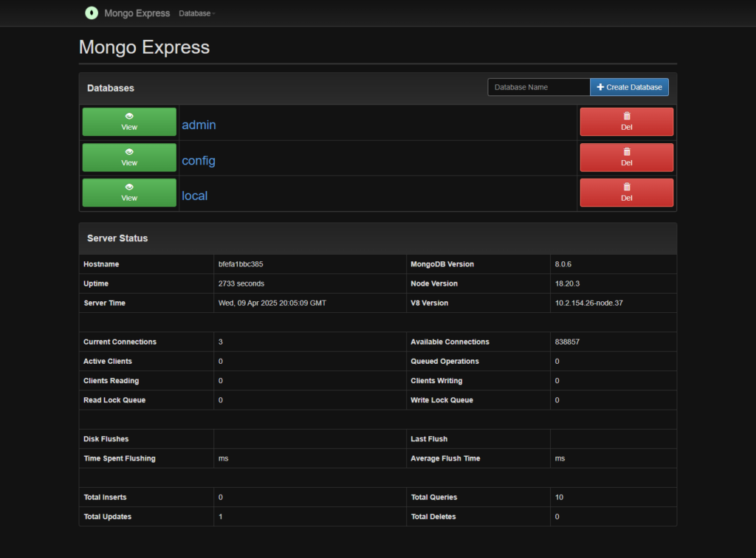The width and height of the screenshot is (756, 558).
Task: Click the Databases panel heading
Action: click(x=111, y=88)
